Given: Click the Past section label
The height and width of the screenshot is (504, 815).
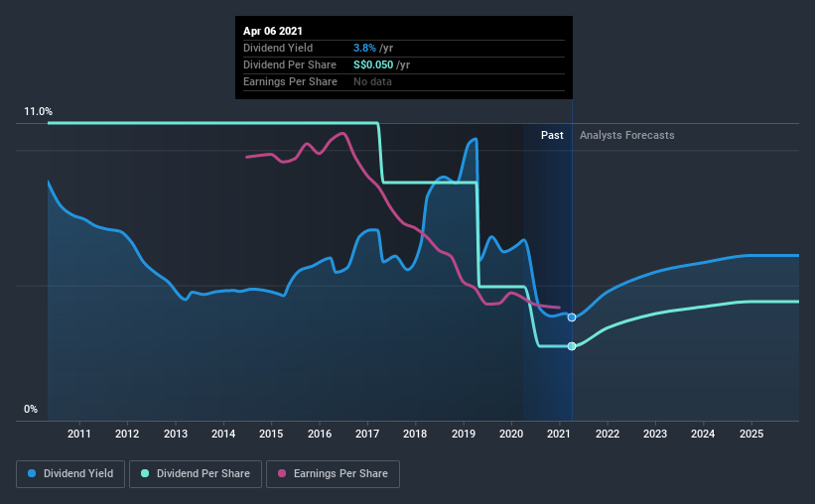Looking at the screenshot, I should 552,135.
